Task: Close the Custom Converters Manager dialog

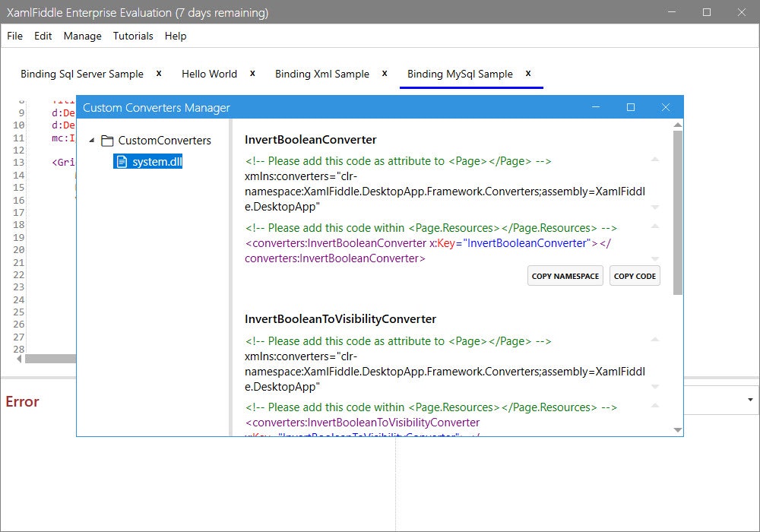Action: (666, 107)
